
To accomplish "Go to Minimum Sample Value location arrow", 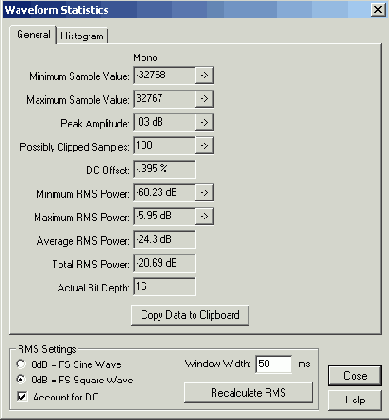I will 204,75.
